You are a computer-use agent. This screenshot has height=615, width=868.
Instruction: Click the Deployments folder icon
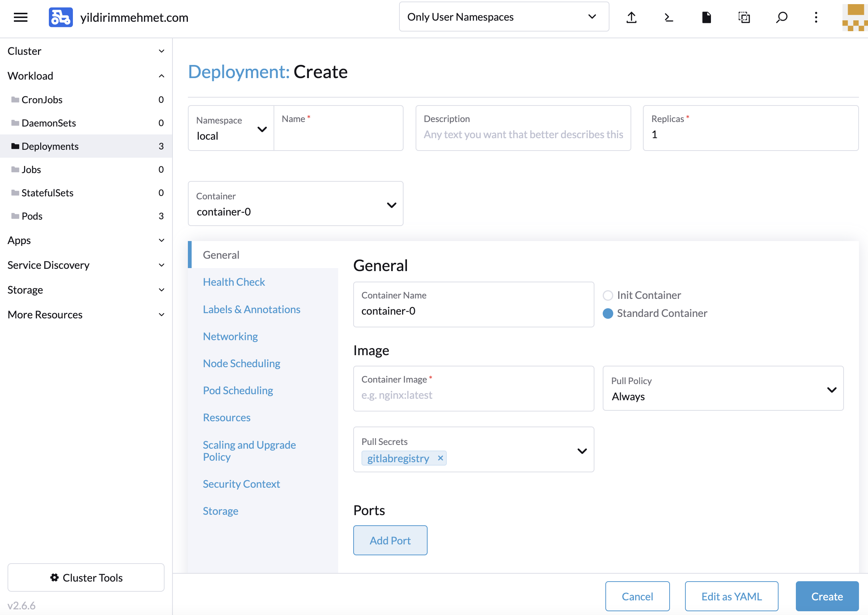click(x=15, y=146)
